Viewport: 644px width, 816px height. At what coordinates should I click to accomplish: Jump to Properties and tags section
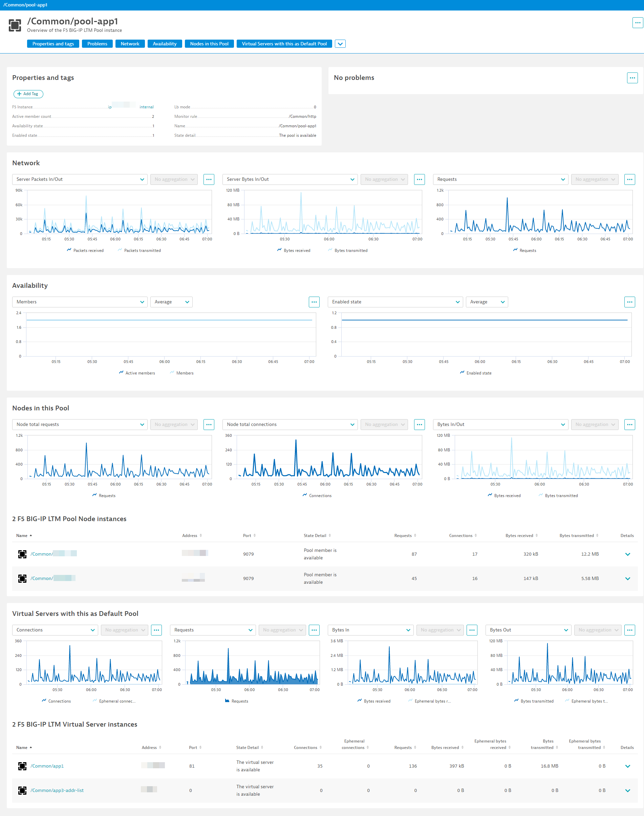click(53, 44)
